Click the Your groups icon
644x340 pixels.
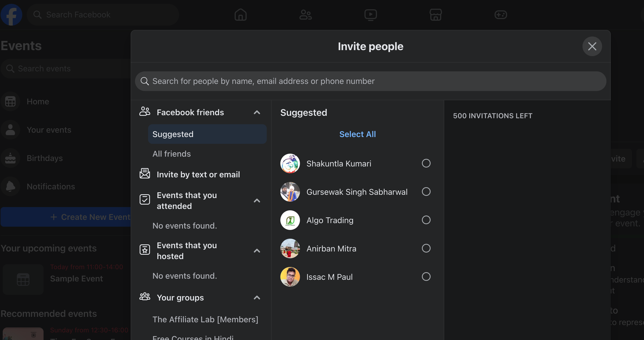[x=145, y=297]
